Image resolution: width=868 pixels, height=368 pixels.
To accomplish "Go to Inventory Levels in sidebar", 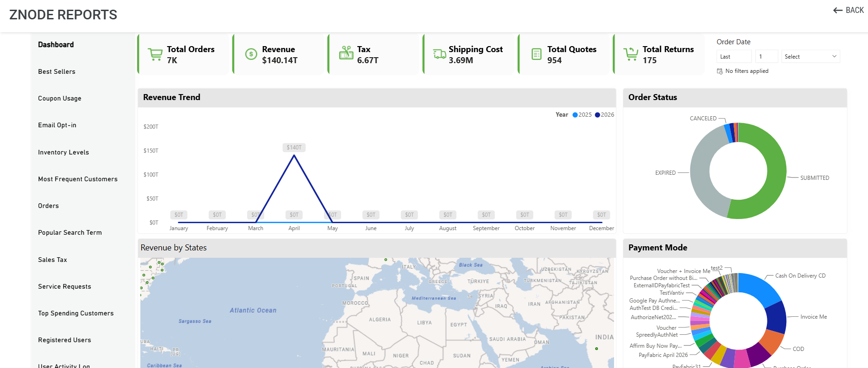I will click(64, 152).
